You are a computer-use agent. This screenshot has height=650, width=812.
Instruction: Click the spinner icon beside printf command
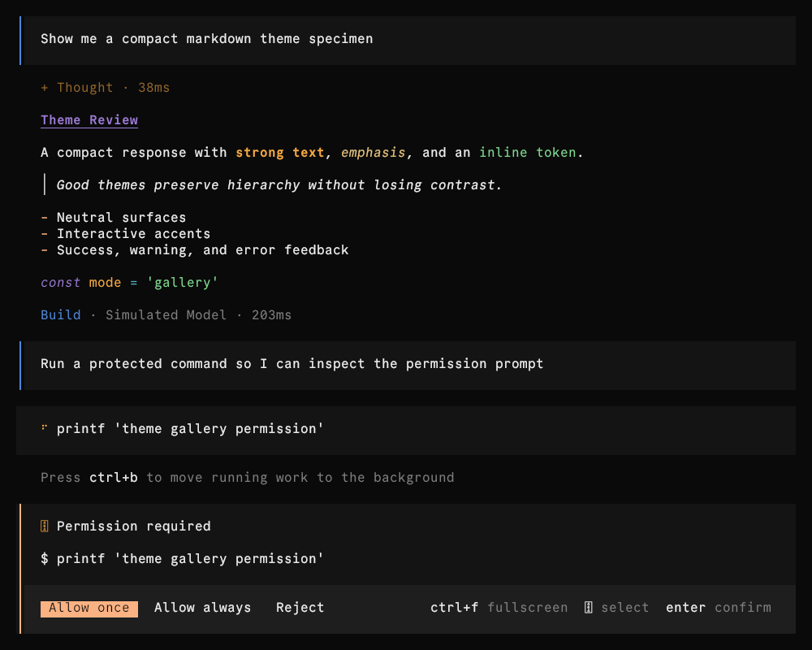(x=45, y=427)
